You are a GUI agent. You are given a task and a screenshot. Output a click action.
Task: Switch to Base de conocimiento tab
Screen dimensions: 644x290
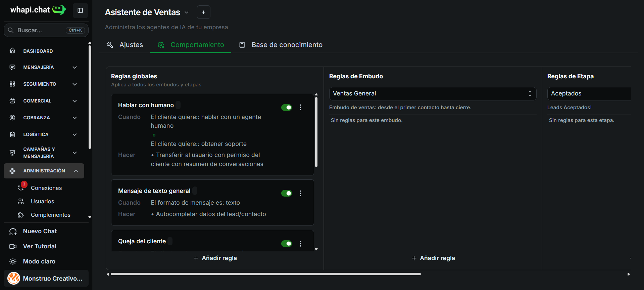tap(281, 45)
